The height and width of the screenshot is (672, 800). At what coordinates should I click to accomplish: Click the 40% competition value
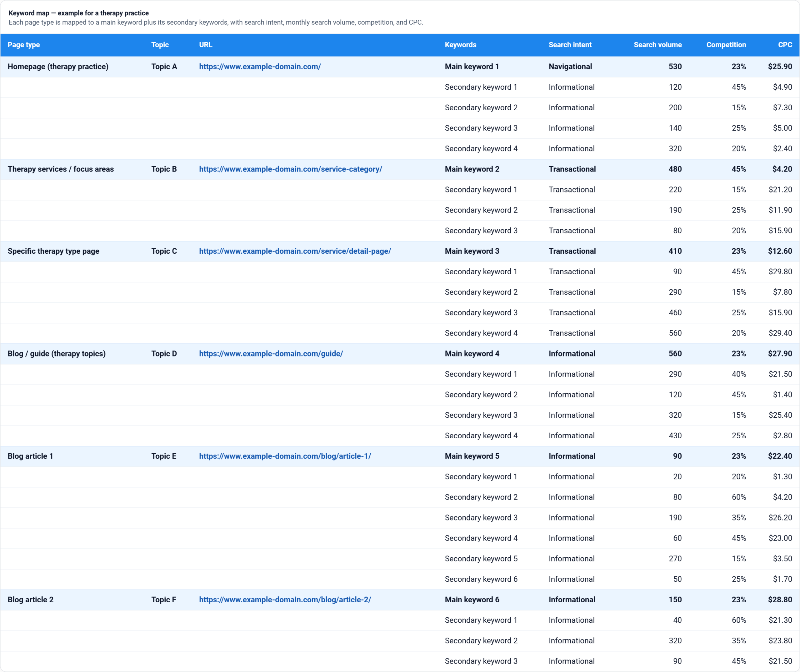click(x=739, y=374)
